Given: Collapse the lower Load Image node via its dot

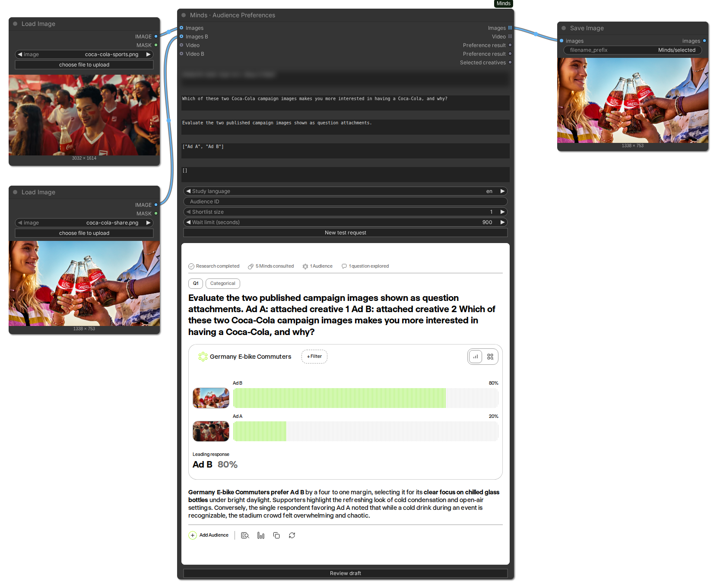Looking at the screenshot, I should tap(15, 192).
